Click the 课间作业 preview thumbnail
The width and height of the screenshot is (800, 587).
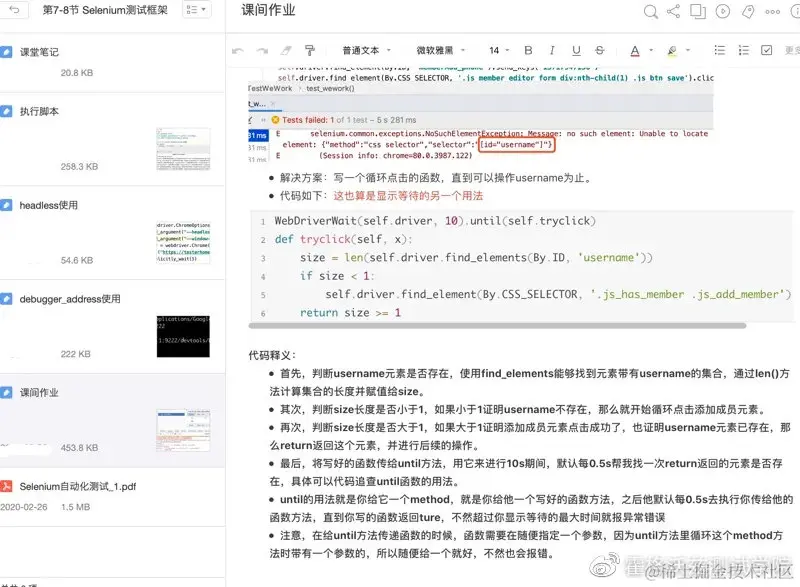coord(183,430)
